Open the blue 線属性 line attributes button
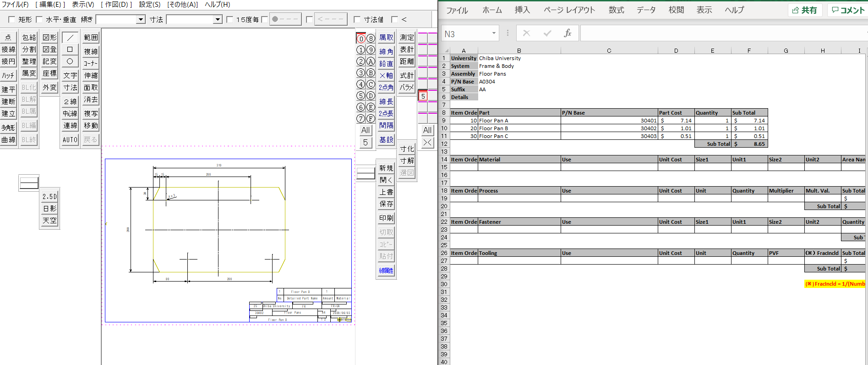This screenshot has height=365, width=868. point(386,271)
